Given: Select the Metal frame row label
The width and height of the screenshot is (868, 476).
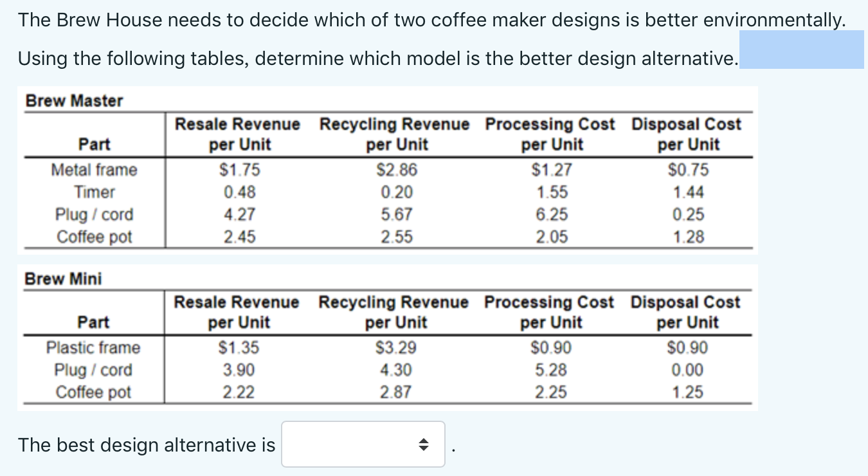Looking at the screenshot, I should [94, 170].
